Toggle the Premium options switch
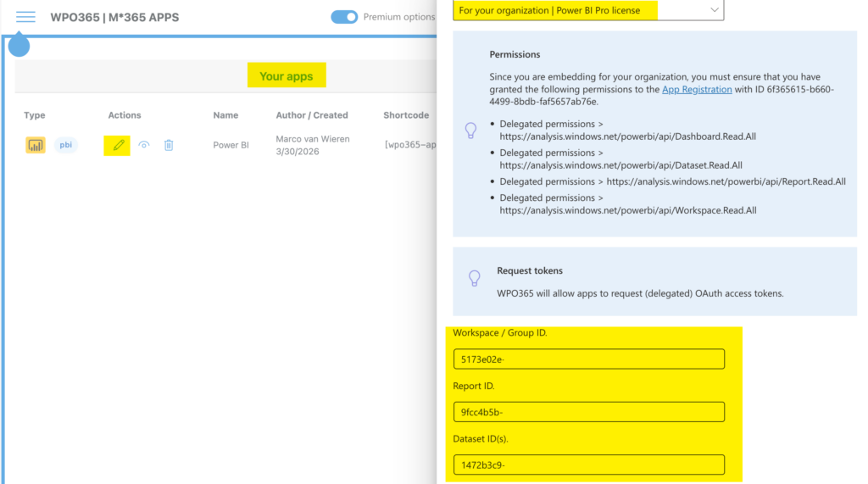This screenshot has height=484, width=868. [344, 17]
